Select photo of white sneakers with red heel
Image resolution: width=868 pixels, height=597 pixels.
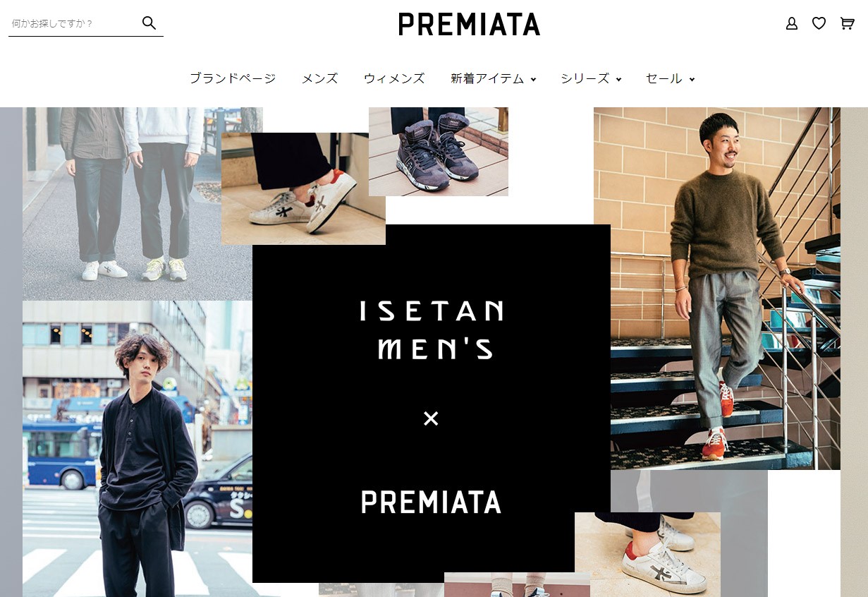point(303,188)
